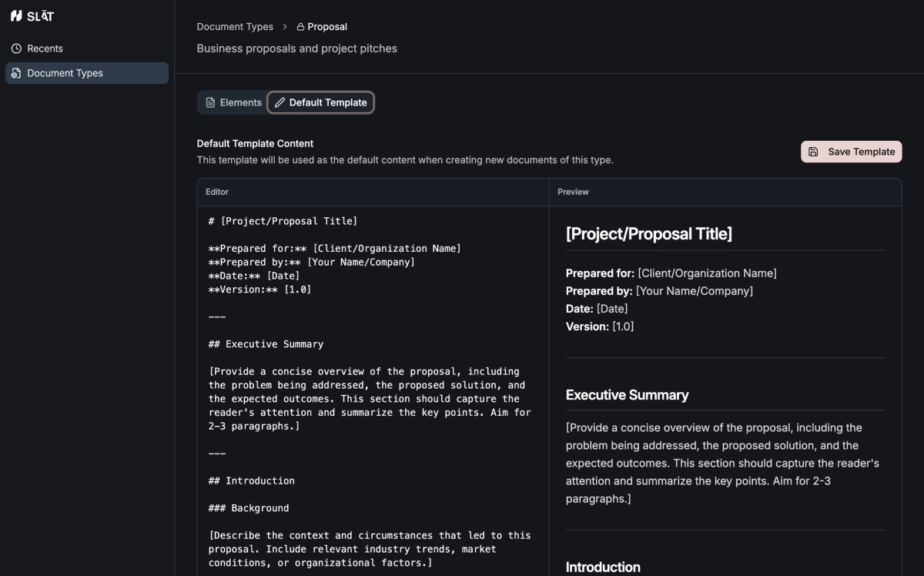Click the lock icon next to Proposal breadcrumb
Viewport: 924px width, 576px height.
pos(300,26)
